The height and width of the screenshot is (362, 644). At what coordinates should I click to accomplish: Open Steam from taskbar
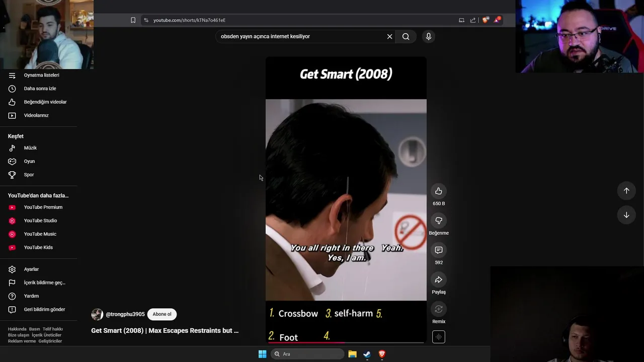point(367,354)
